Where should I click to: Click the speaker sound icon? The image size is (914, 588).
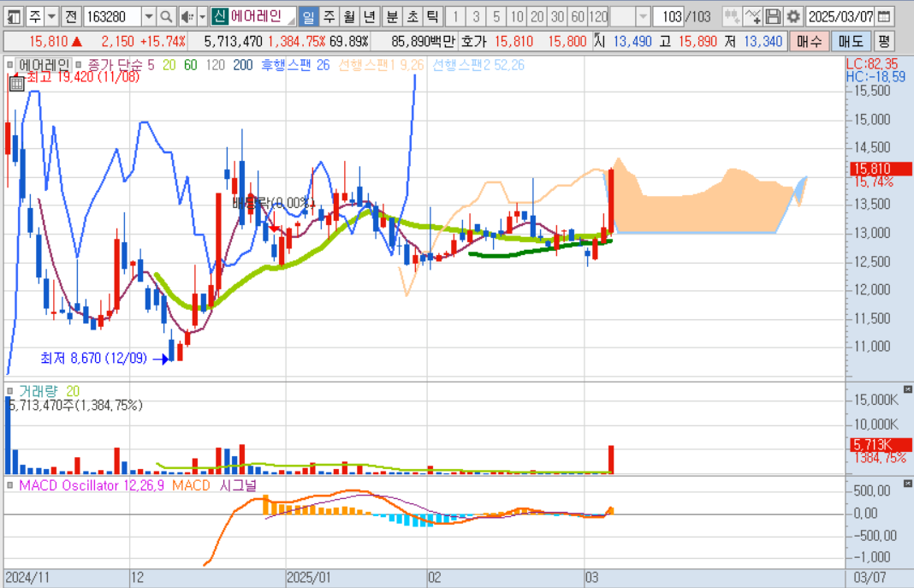pos(187,16)
